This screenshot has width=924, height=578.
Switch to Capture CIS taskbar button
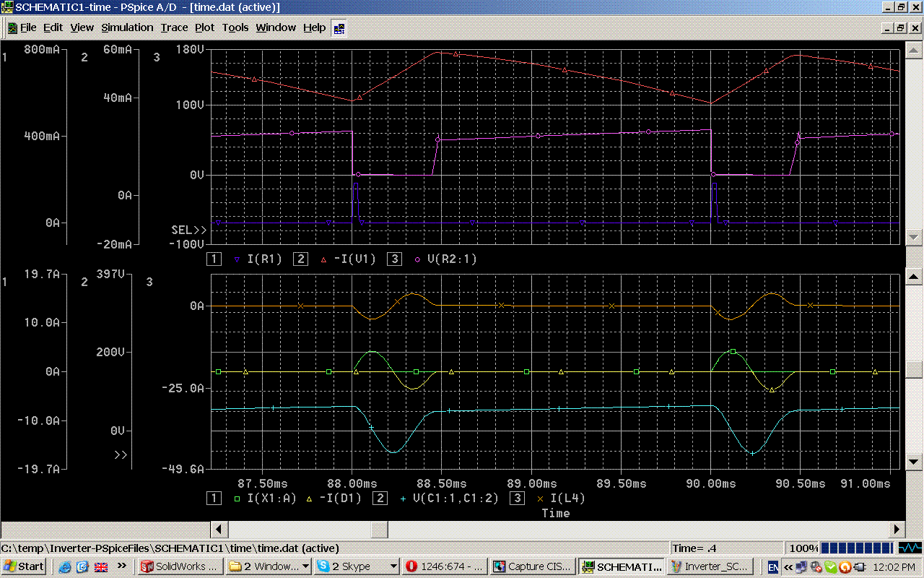tap(533, 566)
